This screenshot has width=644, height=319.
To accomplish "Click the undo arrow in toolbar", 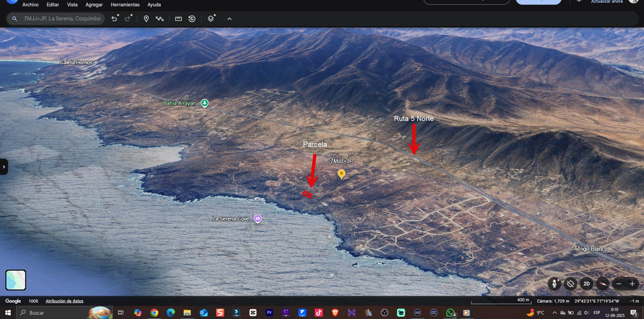I will coord(114,19).
